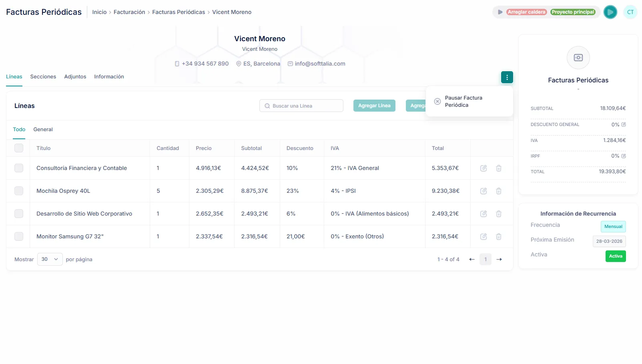Open the three-dot options menu

pyautogui.click(x=507, y=77)
